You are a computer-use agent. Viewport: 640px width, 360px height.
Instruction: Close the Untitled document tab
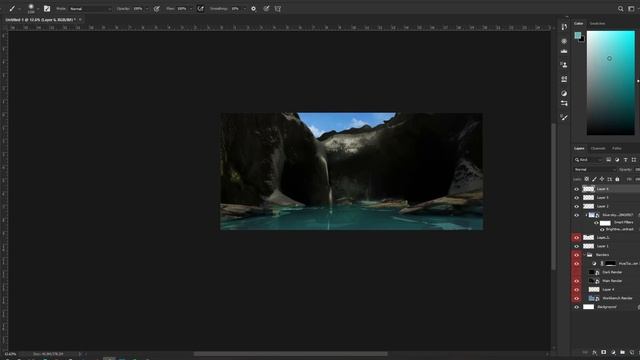click(80, 20)
